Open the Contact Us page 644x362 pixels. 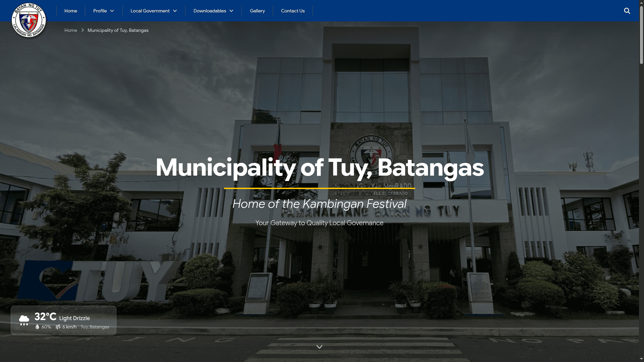pyautogui.click(x=293, y=11)
